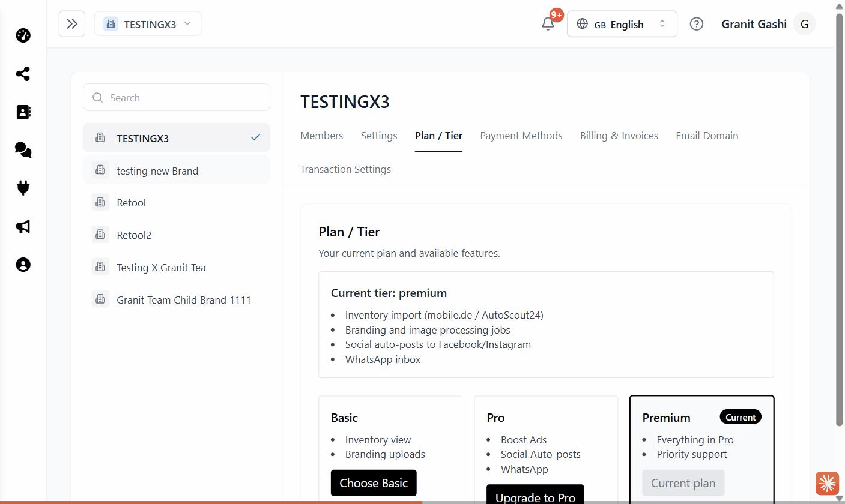Click the 9+ notification count badge

556,15
